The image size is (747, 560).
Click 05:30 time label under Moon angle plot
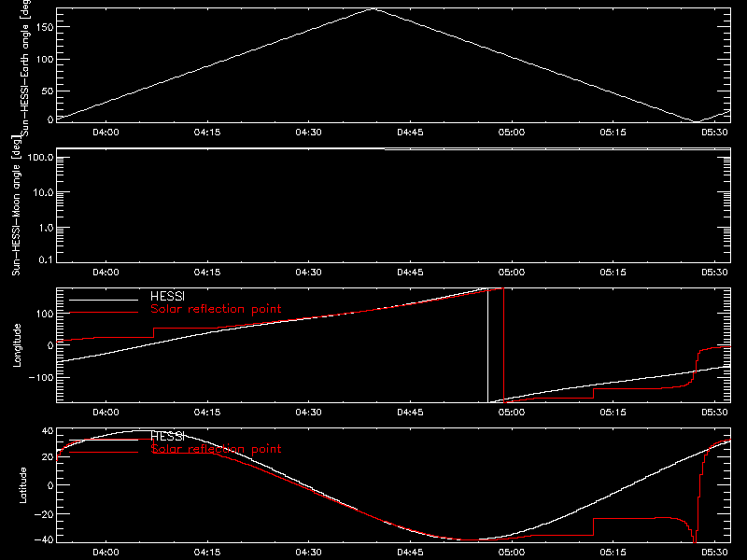(714, 273)
